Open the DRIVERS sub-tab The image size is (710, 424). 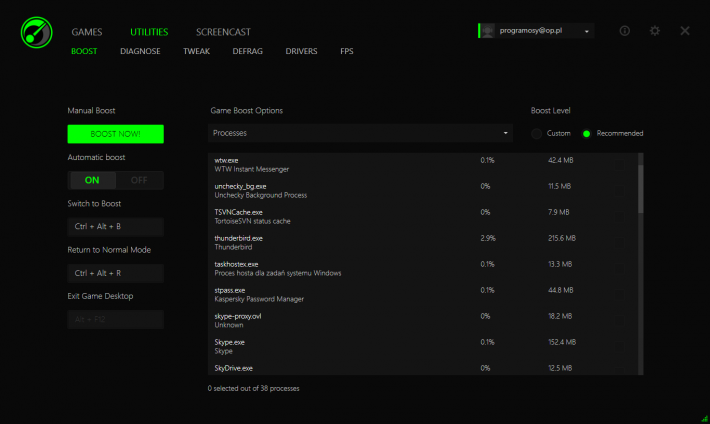pos(301,51)
